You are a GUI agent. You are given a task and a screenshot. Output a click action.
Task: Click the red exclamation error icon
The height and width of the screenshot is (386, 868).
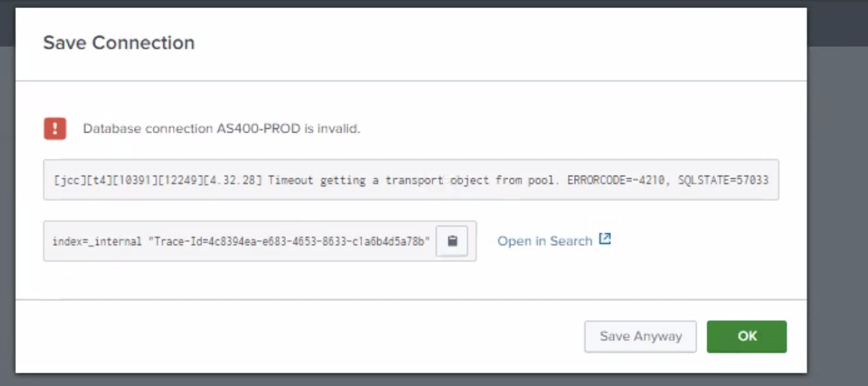[x=55, y=128]
